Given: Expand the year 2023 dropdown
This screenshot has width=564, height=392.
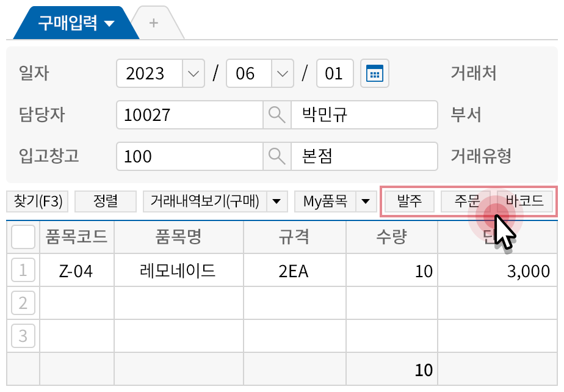Looking at the screenshot, I should [193, 74].
